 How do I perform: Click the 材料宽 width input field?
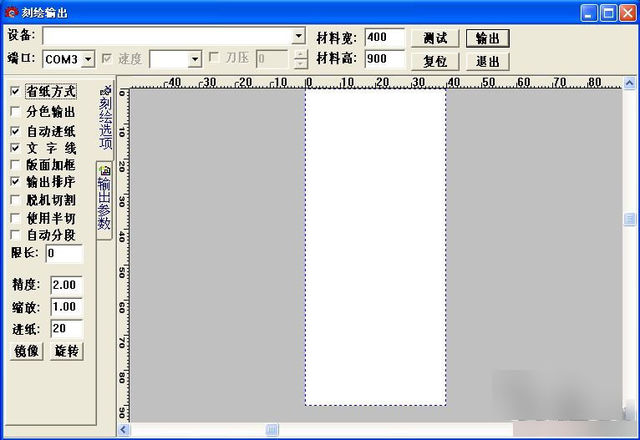384,37
